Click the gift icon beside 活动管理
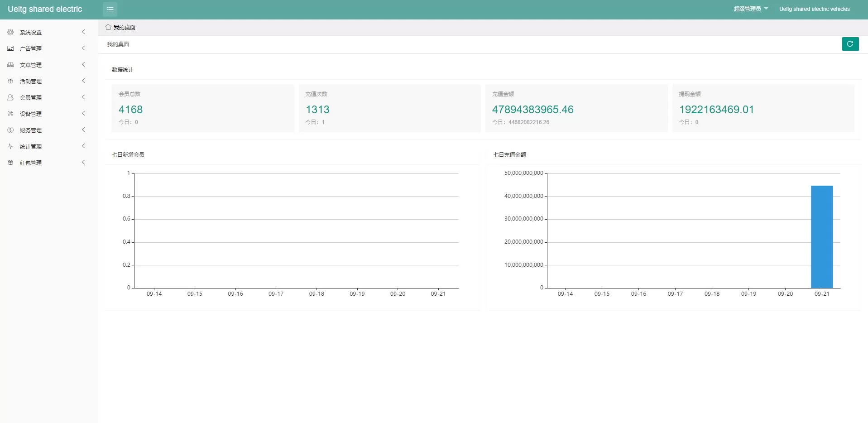 click(x=10, y=81)
